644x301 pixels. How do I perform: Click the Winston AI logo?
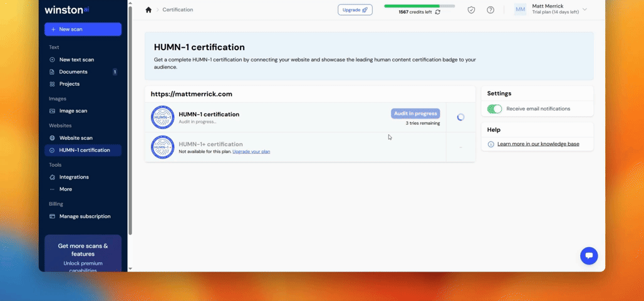[66, 10]
